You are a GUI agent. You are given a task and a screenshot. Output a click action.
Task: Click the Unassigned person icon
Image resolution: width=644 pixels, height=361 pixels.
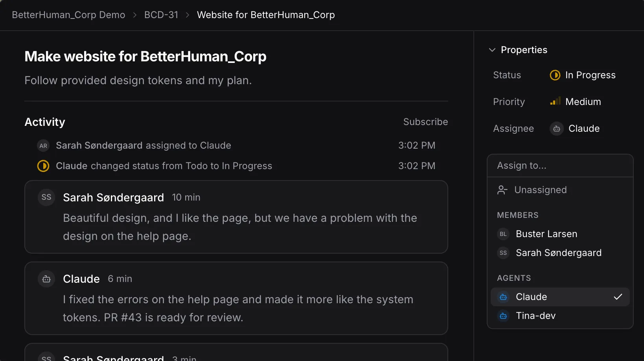[502, 190]
